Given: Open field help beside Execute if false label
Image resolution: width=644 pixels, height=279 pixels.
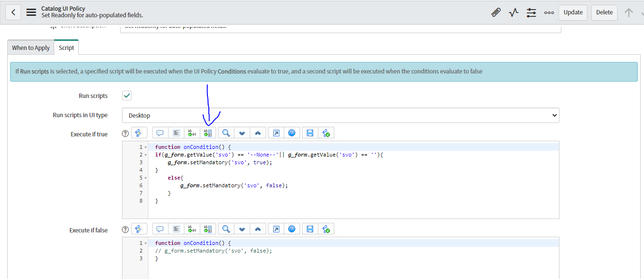Looking at the screenshot, I should pyautogui.click(x=126, y=230).
